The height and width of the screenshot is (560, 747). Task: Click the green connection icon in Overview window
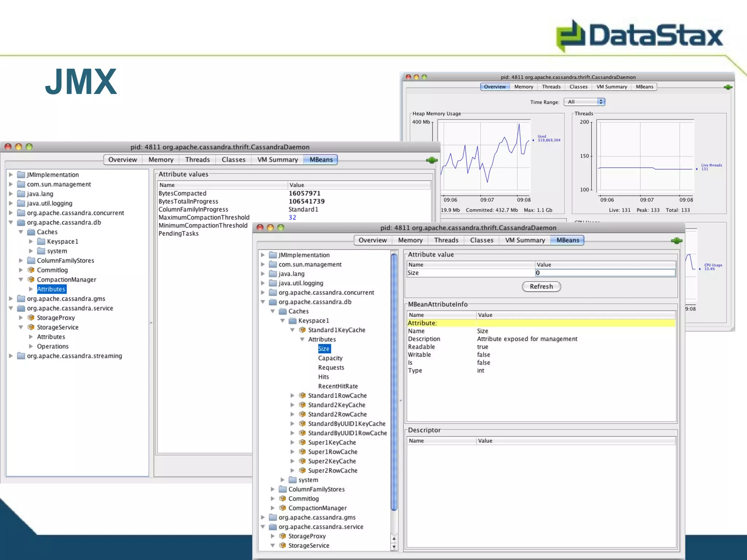[x=728, y=87]
